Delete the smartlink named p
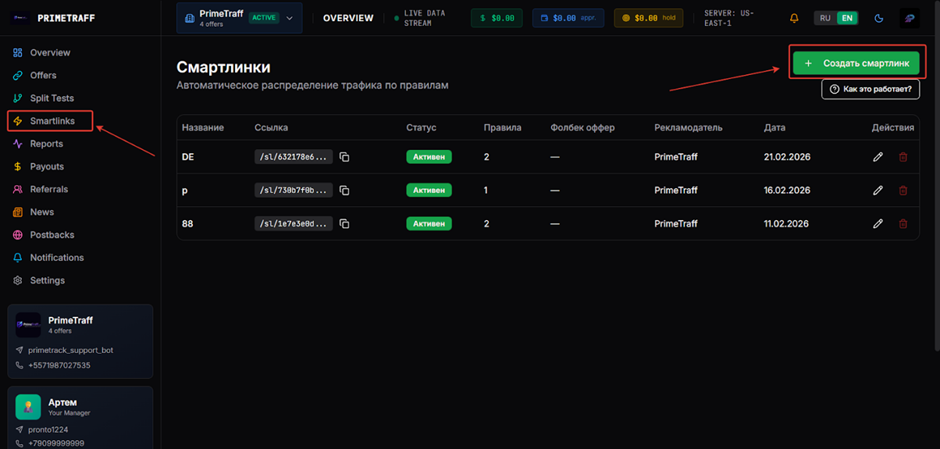Image resolution: width=940 pixels, height=449 pixels. 904,191
